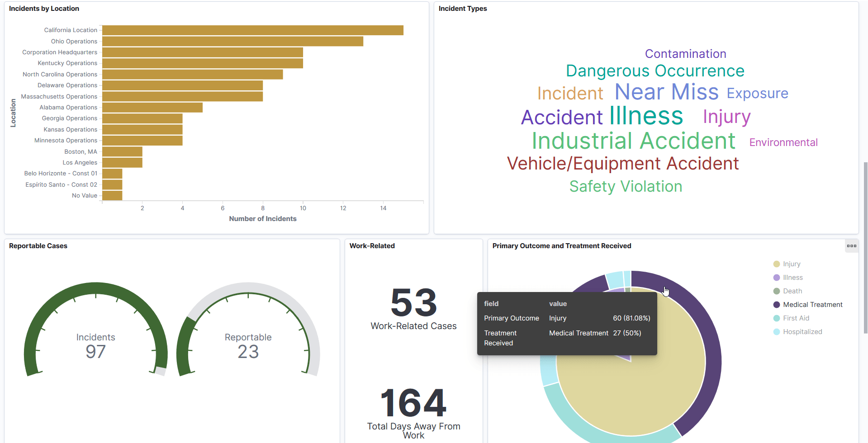Click the 164 Total Days Away value

pos(413,404)
